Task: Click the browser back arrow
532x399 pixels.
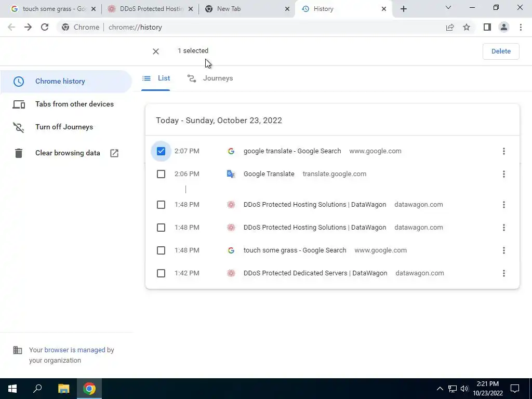Action: (11, 27)
